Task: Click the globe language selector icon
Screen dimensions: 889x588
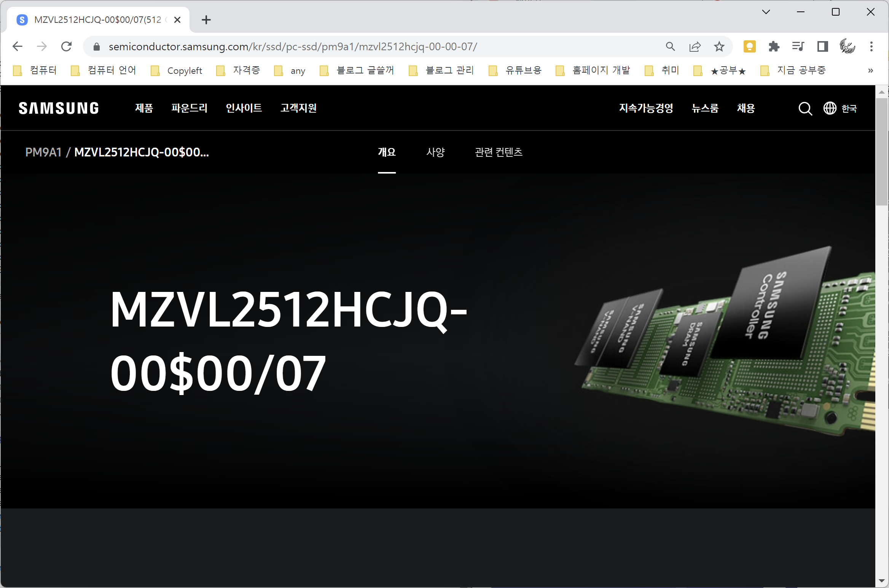Action: [x=830, y=108]
